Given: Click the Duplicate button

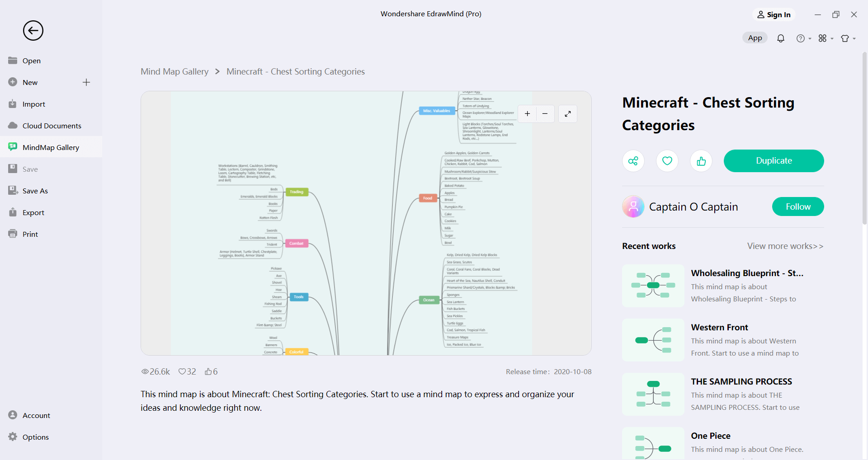Looking at the screenshot, I should click(774, 161).
